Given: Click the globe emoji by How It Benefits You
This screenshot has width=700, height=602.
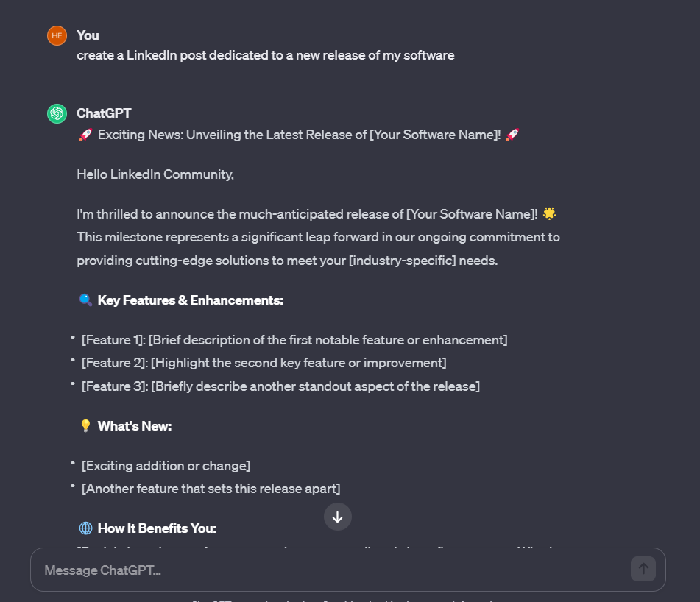Looking at the screenshot, I should tap(85, 528).
